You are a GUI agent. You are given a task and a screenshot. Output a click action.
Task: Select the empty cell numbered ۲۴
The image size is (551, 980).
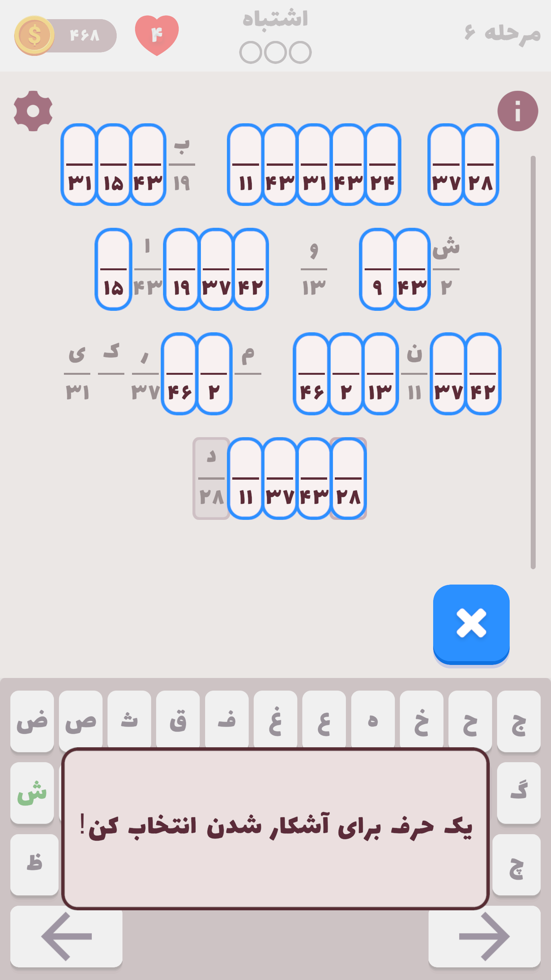point(382,165)
